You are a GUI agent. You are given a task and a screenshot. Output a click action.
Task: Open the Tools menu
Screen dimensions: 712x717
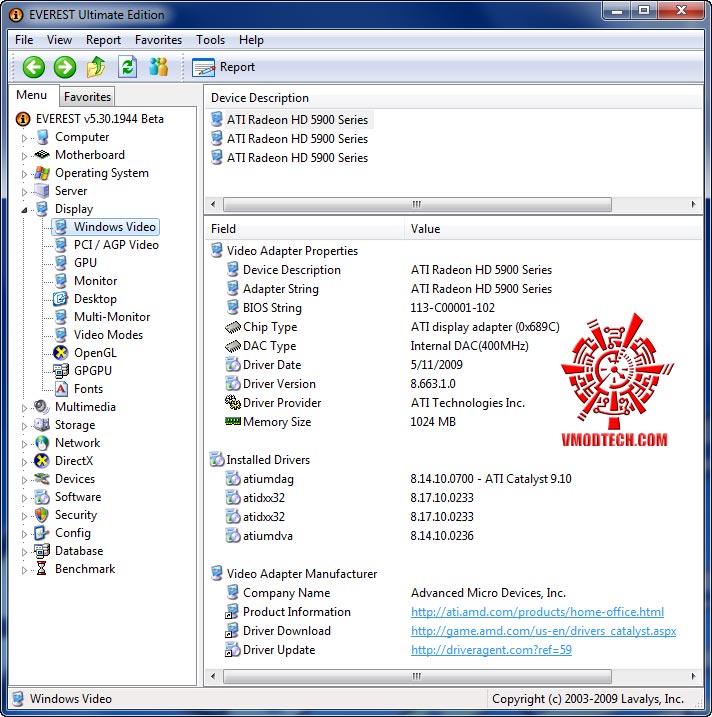[210, 40]
